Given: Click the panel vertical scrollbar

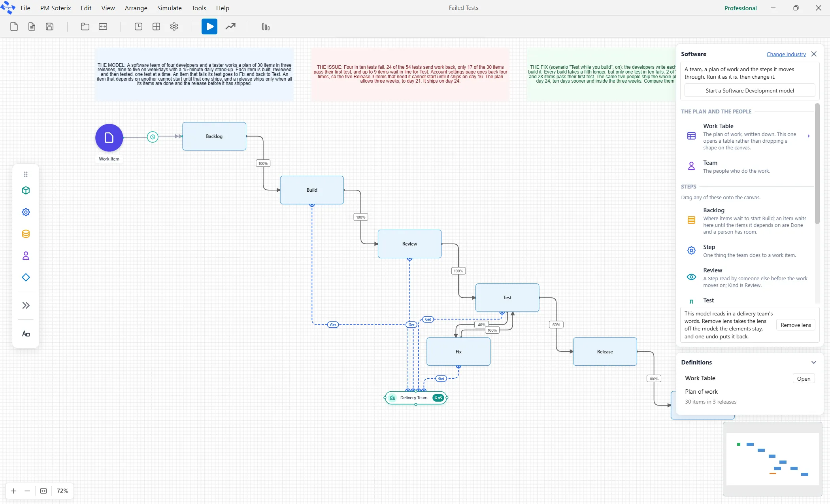Looking at the screenshot, I should pyautogui.click(x=817, y=163).
